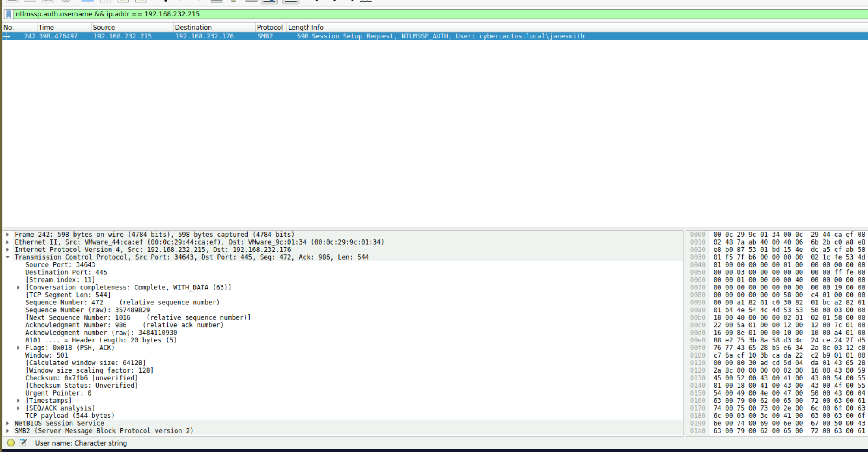Click the Protocol column header
Viewport: 868px width, 452px height.
pyautogui.click(x=270, y=27)
